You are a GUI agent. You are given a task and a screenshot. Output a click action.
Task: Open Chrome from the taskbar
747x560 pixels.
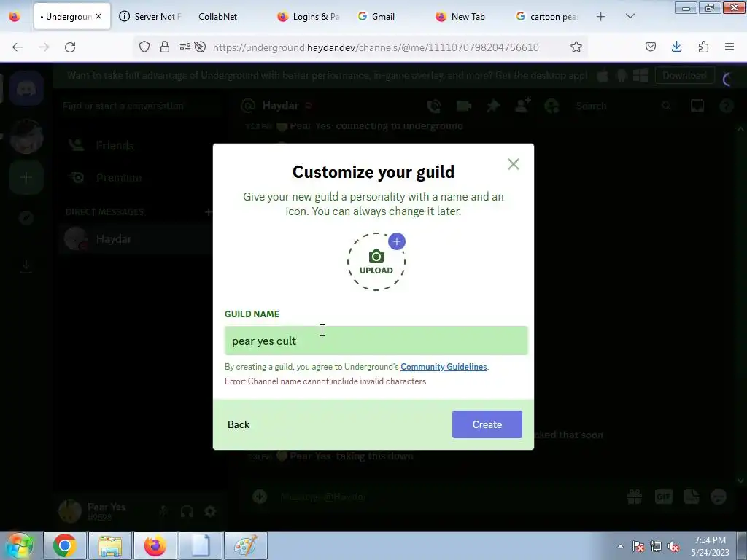point(65,545)
